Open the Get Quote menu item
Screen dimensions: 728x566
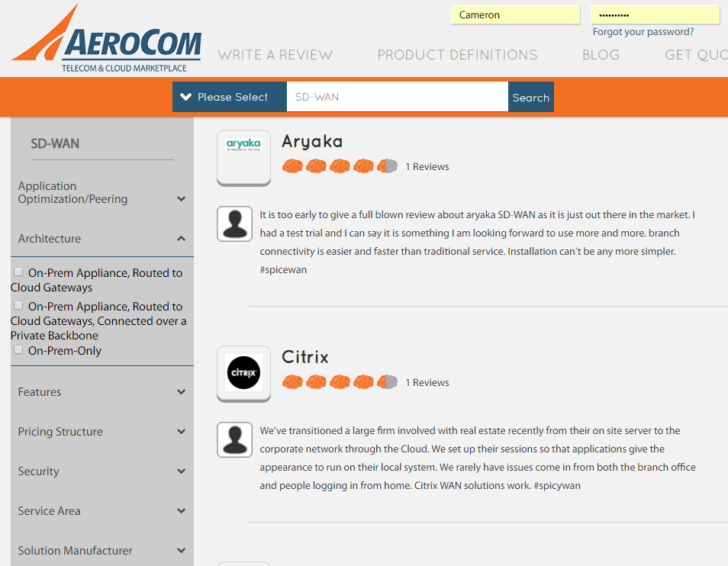pos(696,55)
